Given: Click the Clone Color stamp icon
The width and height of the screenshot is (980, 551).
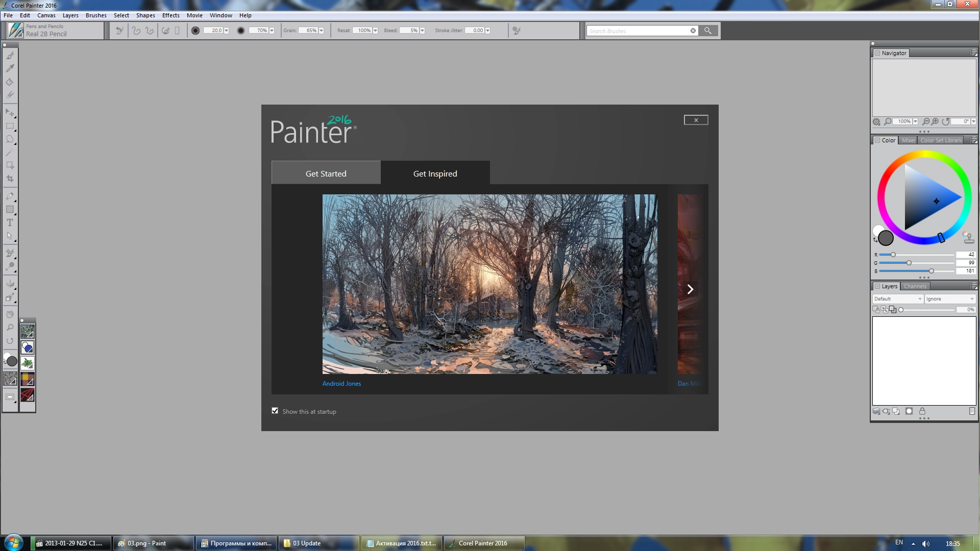Looking at the screenshot, I should click(x=968, y=237).
